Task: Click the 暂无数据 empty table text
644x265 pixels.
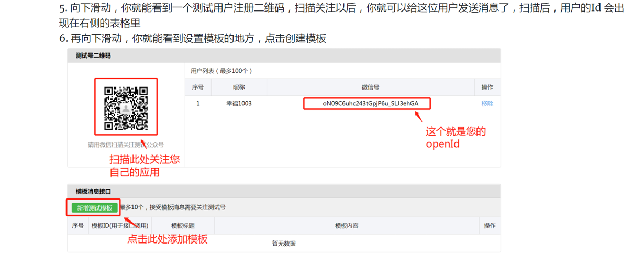Action: (284, 244)
